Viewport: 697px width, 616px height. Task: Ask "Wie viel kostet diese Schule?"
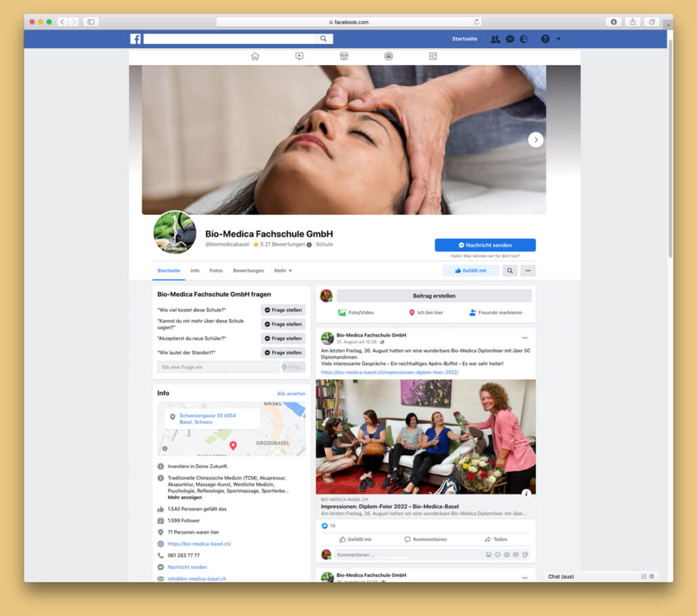click(283, 310)
